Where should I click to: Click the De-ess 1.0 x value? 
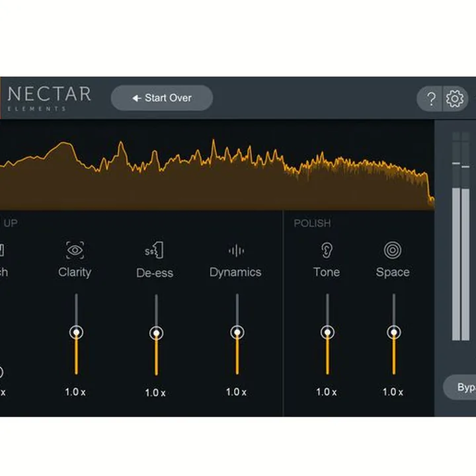[x=155, y=393]
